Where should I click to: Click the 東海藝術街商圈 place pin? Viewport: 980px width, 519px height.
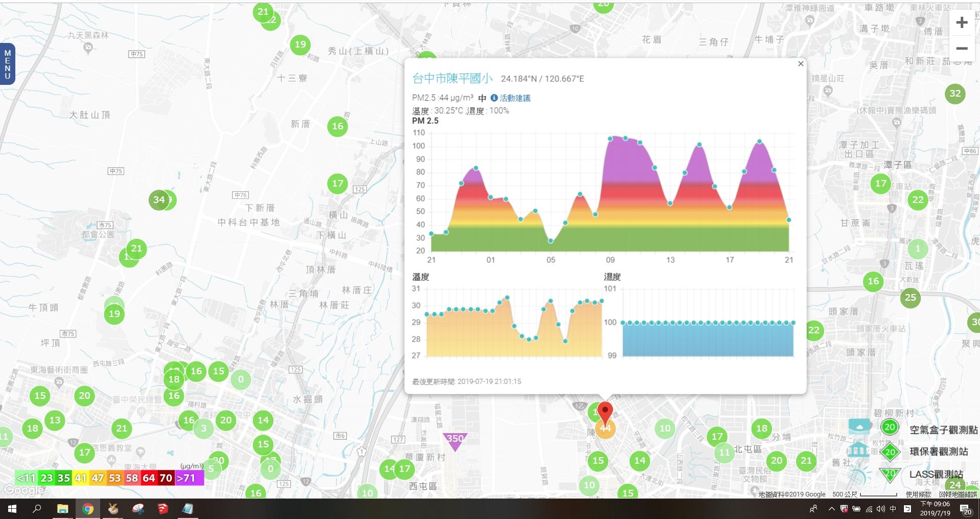click(59, 382)
